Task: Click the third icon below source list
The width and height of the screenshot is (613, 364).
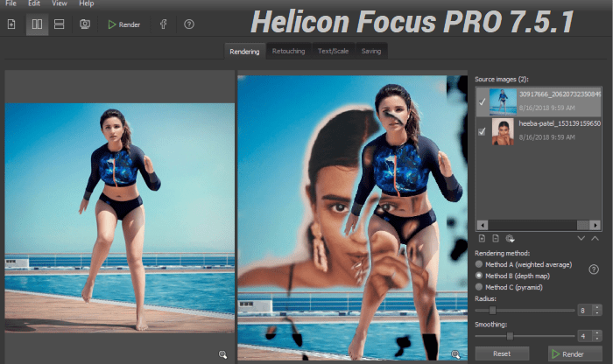Action: (x=510, y=238)
